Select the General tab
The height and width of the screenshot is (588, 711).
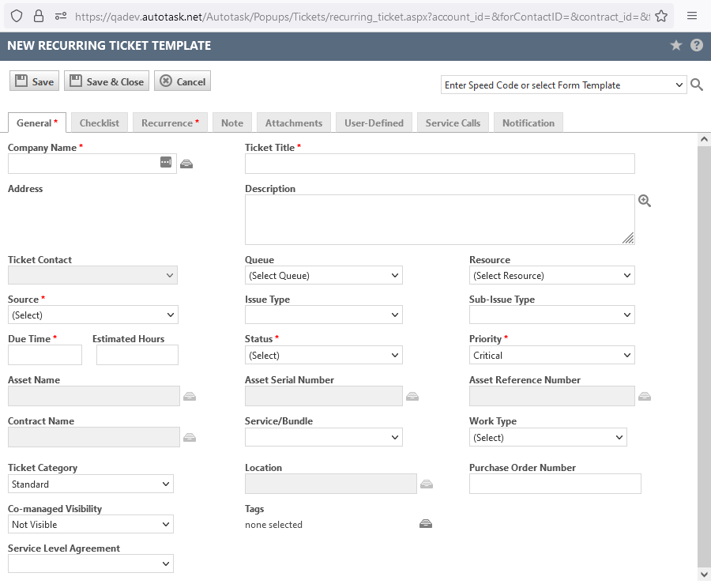[x=37, y=123]
